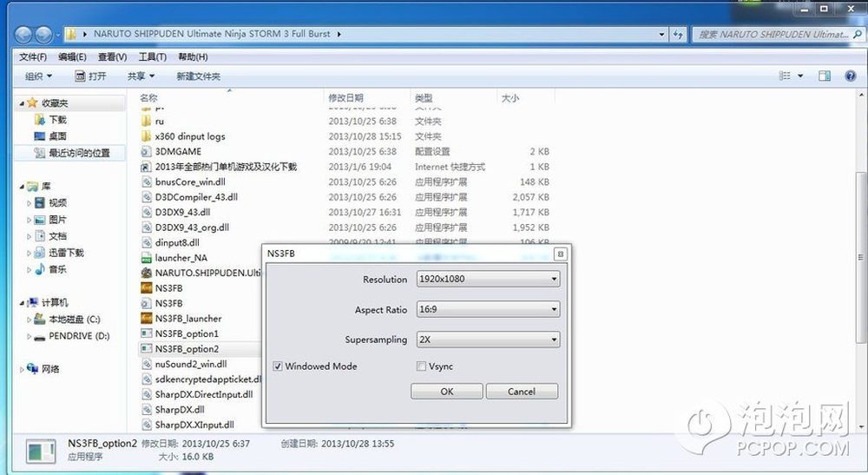The width and height of the screenshot is (868, 475).
Task: Open the Aspect Ratio dropdown
Action: pyautogui.click(x=488, y=309)
